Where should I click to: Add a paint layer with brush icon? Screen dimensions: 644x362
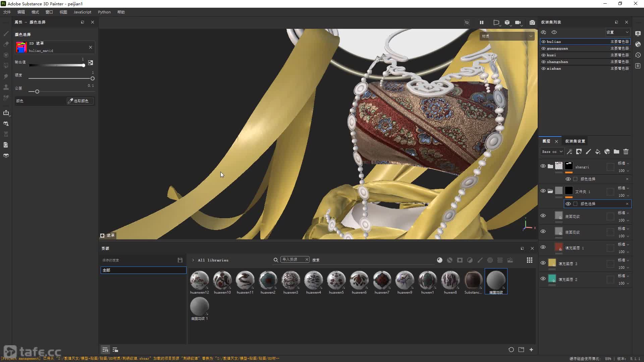point(588,152)
